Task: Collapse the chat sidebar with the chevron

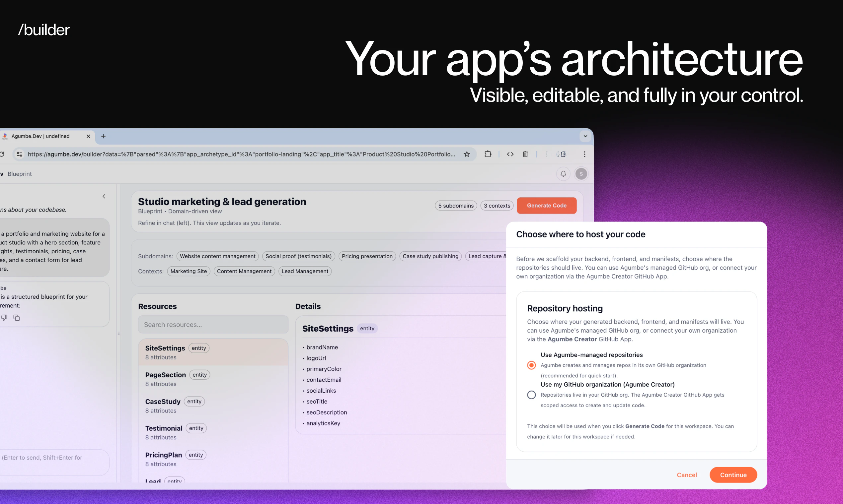Action: pyautogui.click(x=104, y=196)
